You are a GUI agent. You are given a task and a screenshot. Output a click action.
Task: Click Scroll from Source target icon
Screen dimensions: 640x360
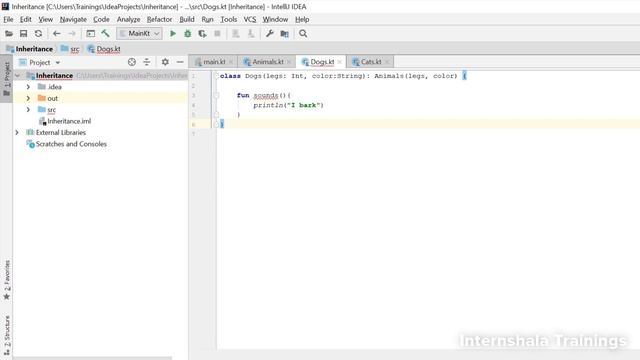pos(131,62)
